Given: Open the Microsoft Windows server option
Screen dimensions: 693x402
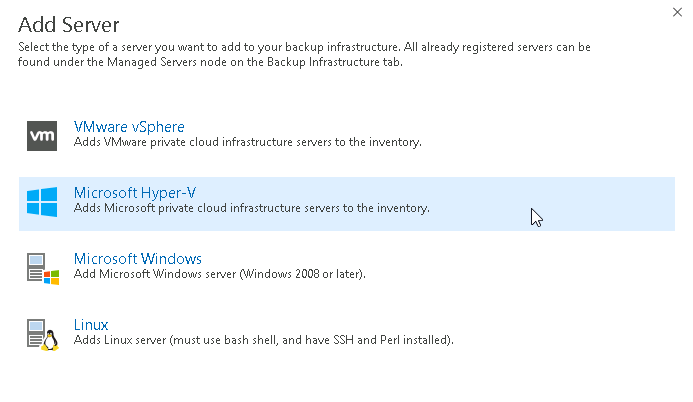Looking at the screenshot, I should (138, 259).
